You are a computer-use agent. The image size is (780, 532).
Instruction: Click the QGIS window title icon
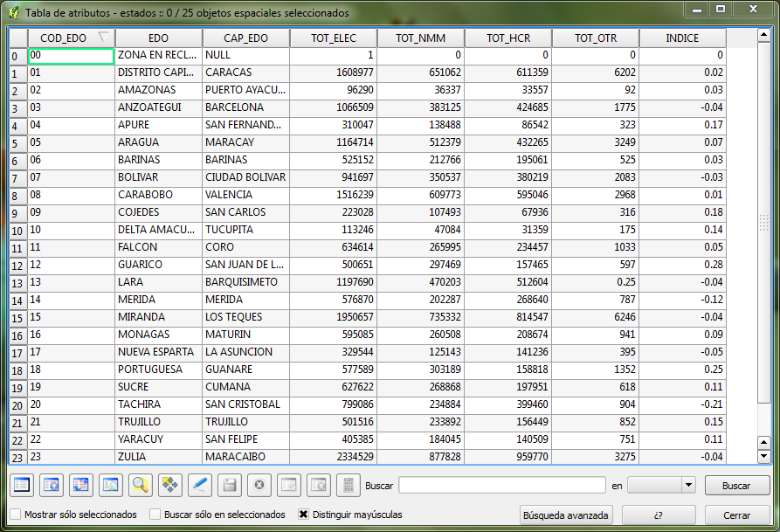coord(14,12)
